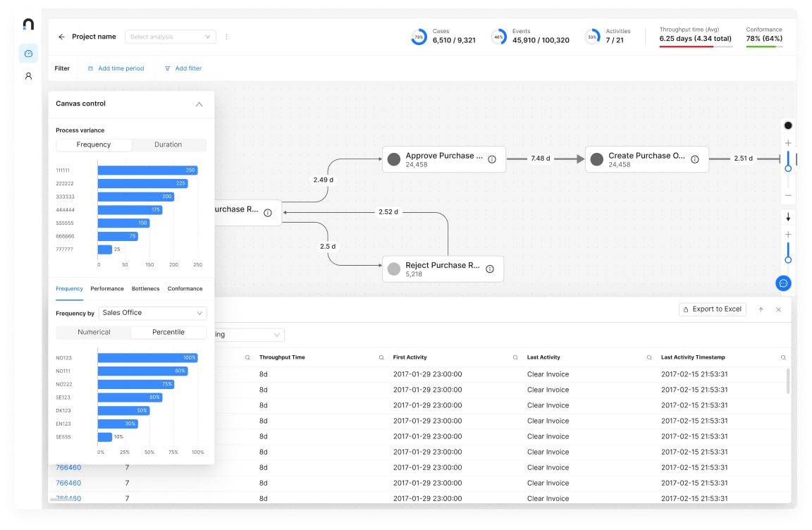
Task: Search the First Activity column
Action: click(515, 357)
